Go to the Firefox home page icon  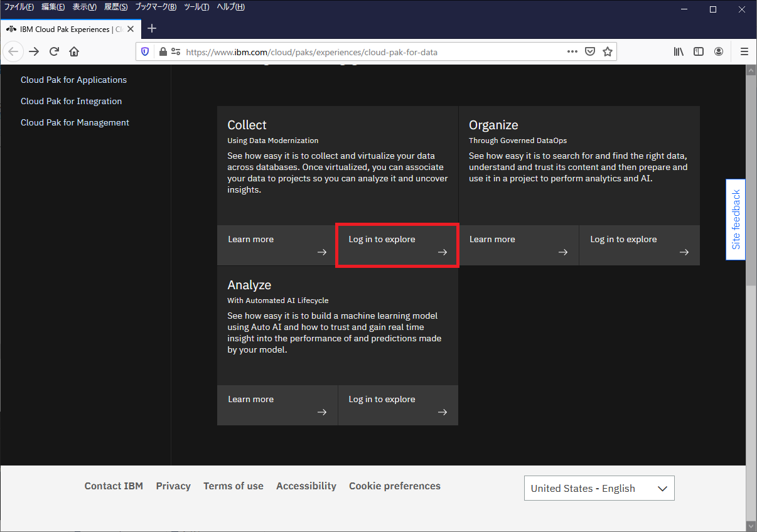[74, 52]
